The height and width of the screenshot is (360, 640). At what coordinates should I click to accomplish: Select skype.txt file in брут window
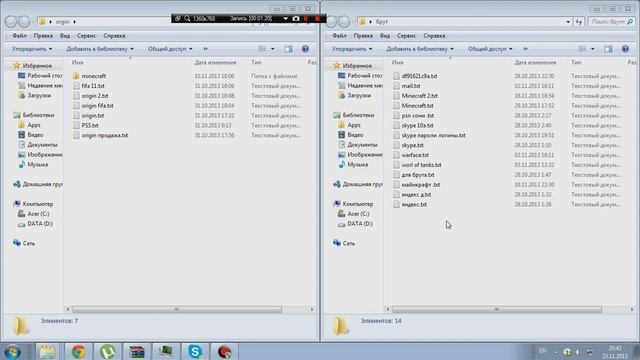pos(412,145)
